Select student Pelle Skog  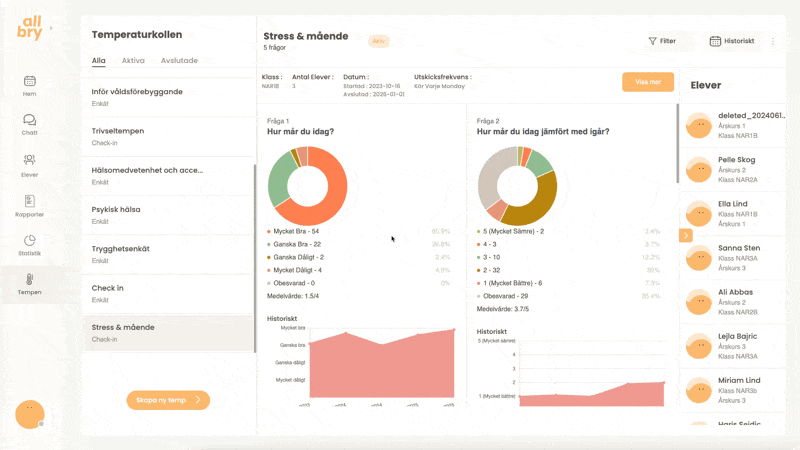(736, 165)
